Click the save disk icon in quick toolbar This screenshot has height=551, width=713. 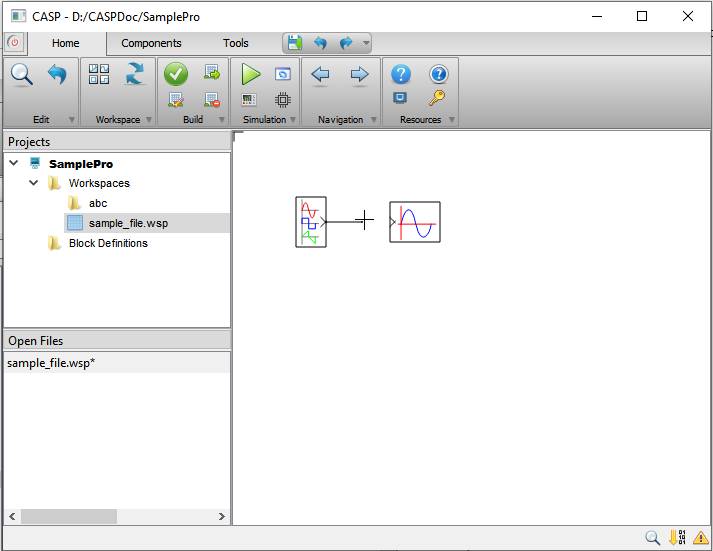point(294,43)
